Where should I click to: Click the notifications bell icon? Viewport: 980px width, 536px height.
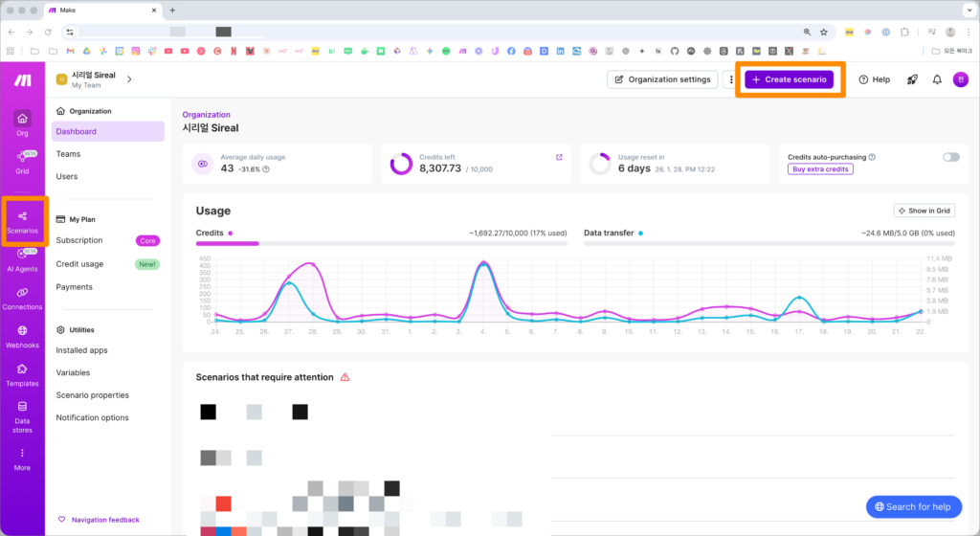click(937, 79)
